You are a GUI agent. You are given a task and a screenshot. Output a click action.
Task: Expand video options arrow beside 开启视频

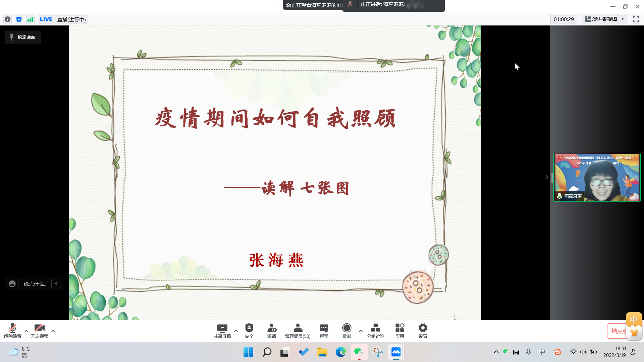53,331
